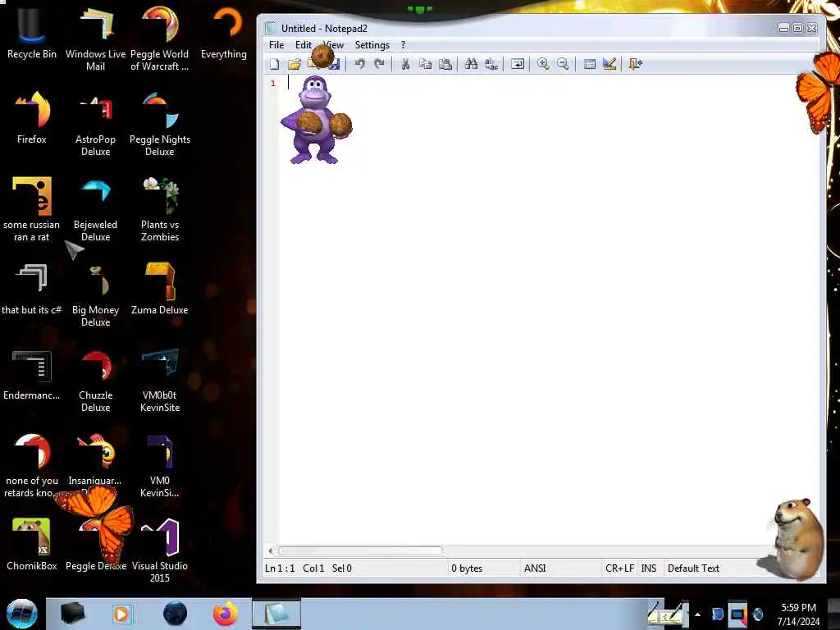Click the active Notepad2 taskbar button
840x630 pixels.
tap(276, 614)
